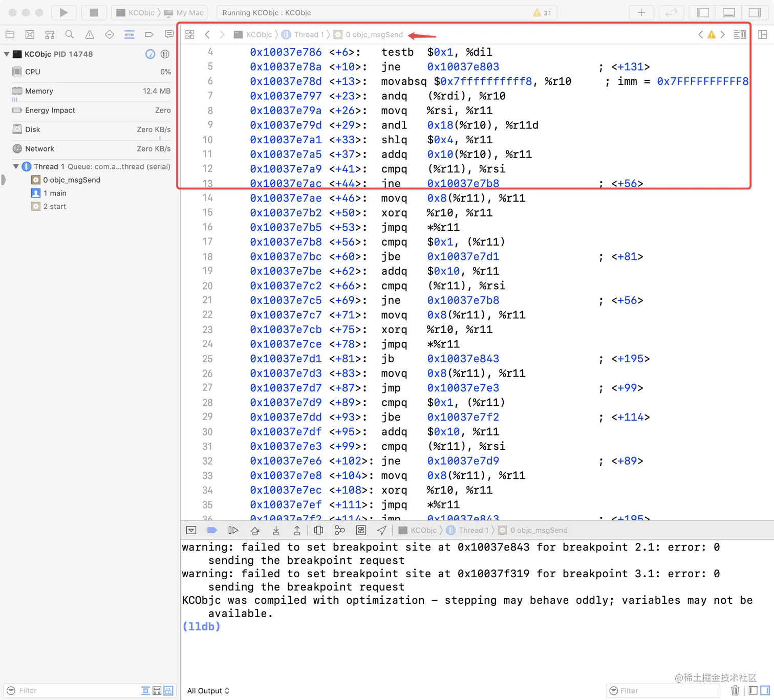Clear the console with the trash icon

tap(735, 691)
